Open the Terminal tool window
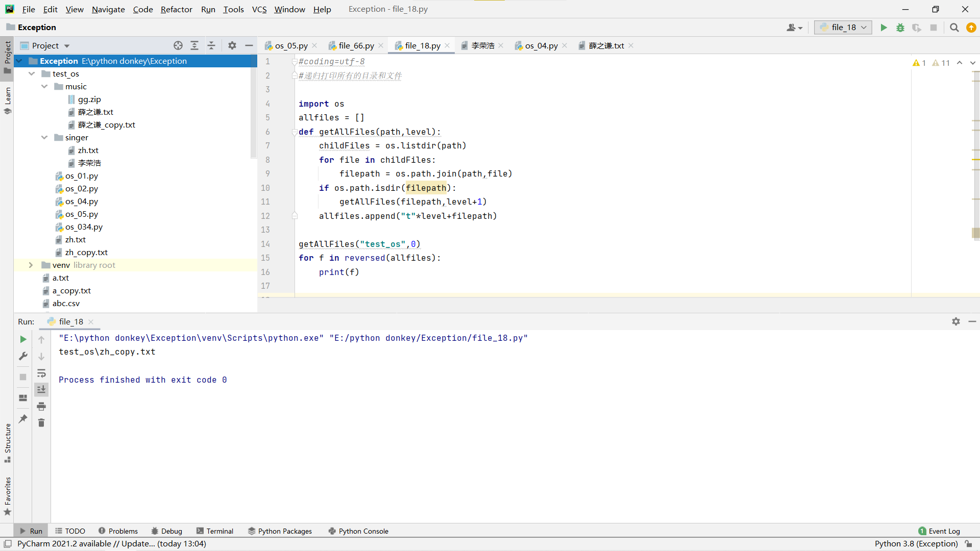The width and height of the screenshot is (980, 551). [x=215, y=531]
